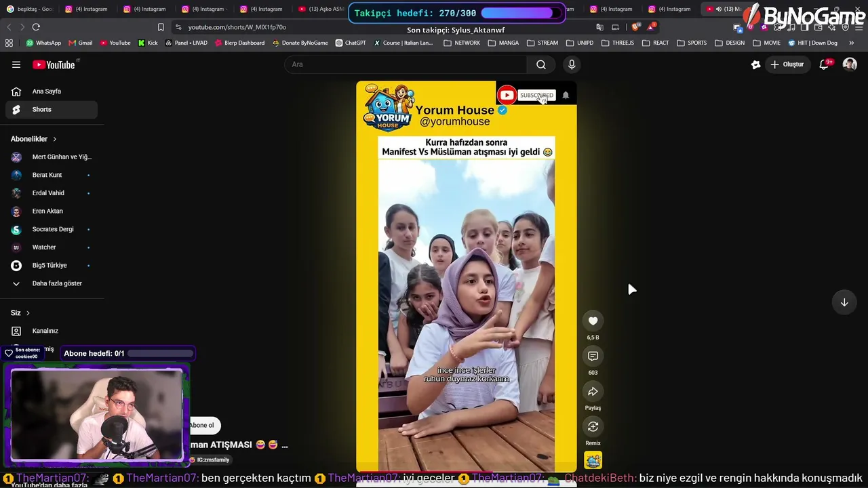Open Mert Günhan ve Yiğ... subscription channel
The width and height of the screenshot is (868, 488).
click(52, 157)
